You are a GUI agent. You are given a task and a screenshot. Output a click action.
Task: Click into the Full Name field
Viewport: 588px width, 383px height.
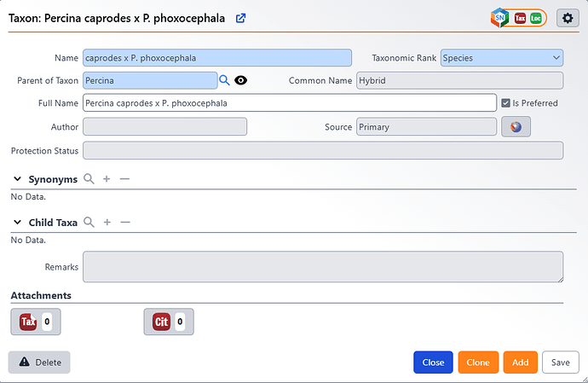tap(290, 103)
